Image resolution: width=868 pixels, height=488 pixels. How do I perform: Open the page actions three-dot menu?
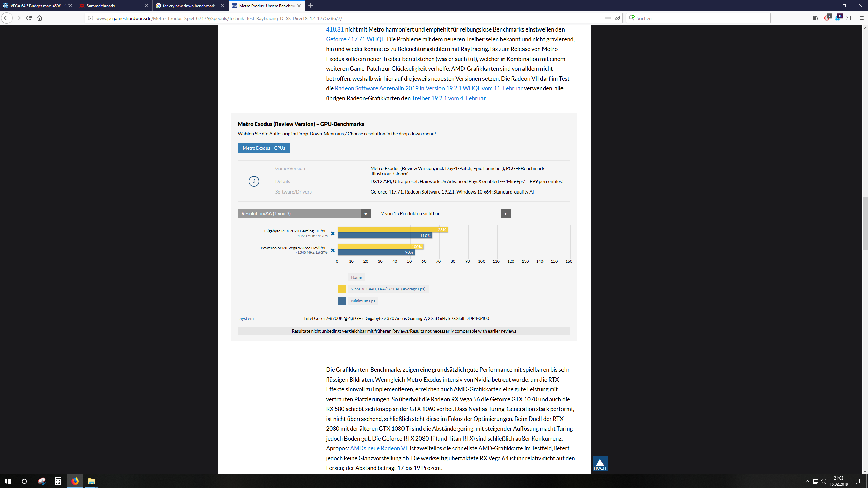(x=608, y=18)
